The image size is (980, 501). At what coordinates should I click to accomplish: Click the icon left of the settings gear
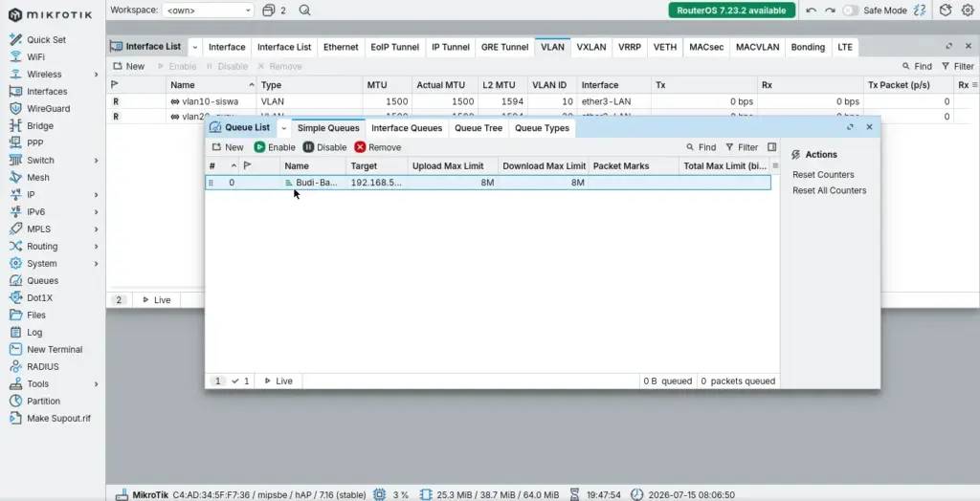(946, 10)
